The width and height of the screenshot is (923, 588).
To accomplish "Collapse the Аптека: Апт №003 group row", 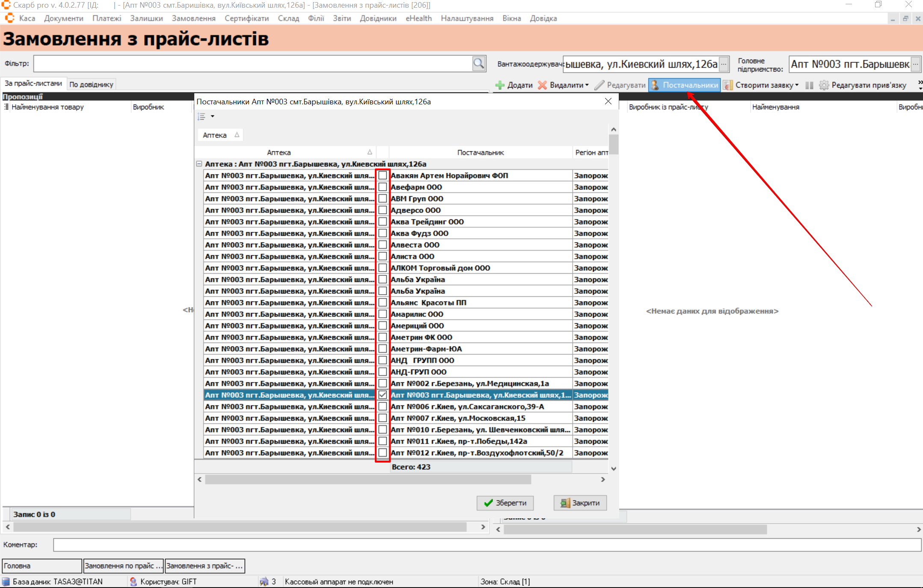I will click(x=199, y=164).
